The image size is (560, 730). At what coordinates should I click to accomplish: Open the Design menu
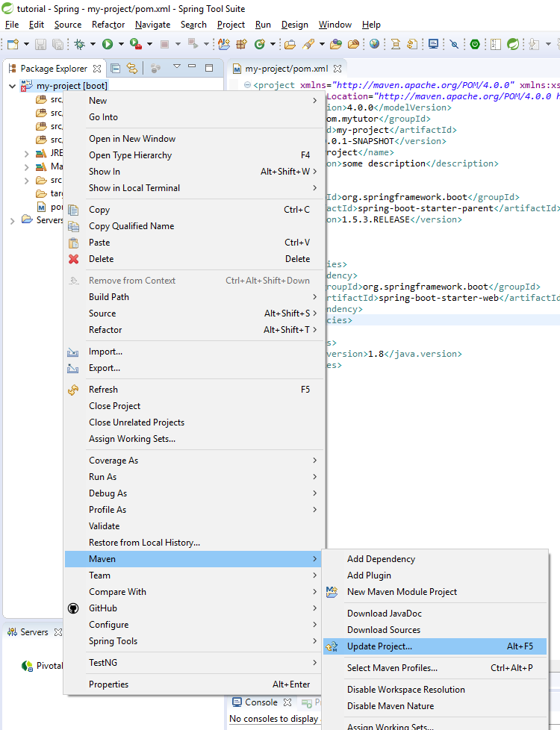294,25
